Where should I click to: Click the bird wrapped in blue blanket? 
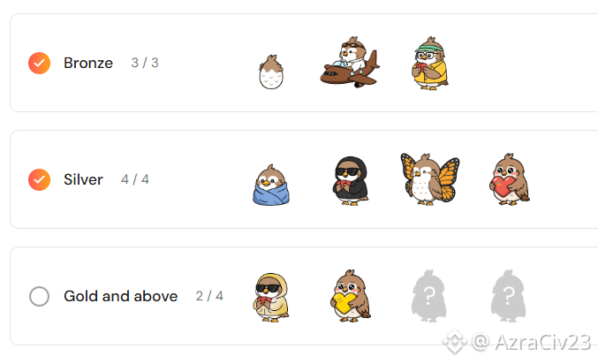[x=271, y=185]
